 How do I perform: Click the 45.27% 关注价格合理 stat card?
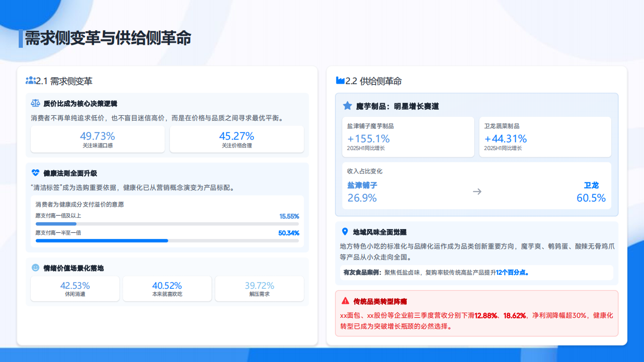click(x=237, y=139)
